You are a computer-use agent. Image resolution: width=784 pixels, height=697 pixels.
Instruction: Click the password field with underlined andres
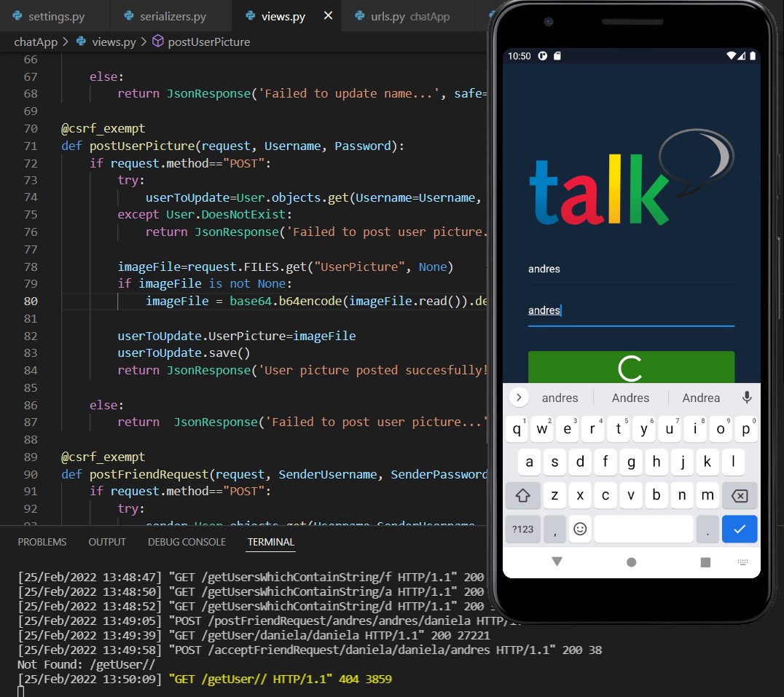(x=631, y=311)
